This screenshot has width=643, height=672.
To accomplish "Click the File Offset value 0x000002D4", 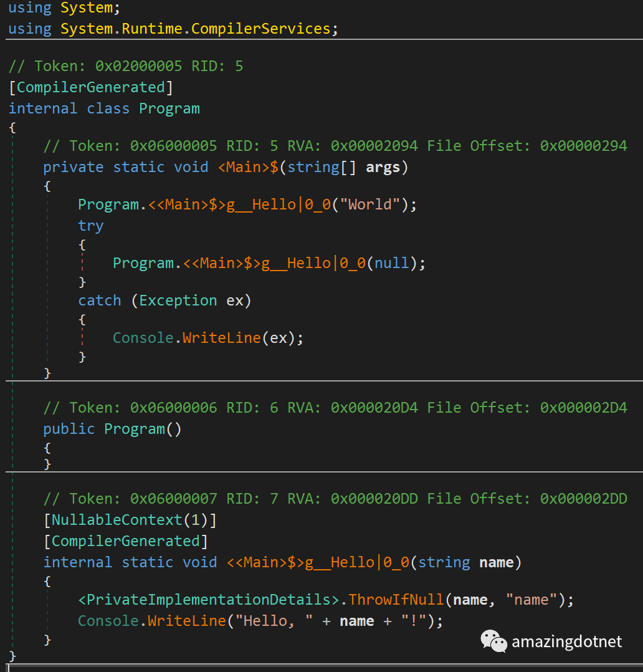I will tap(583, 408).
